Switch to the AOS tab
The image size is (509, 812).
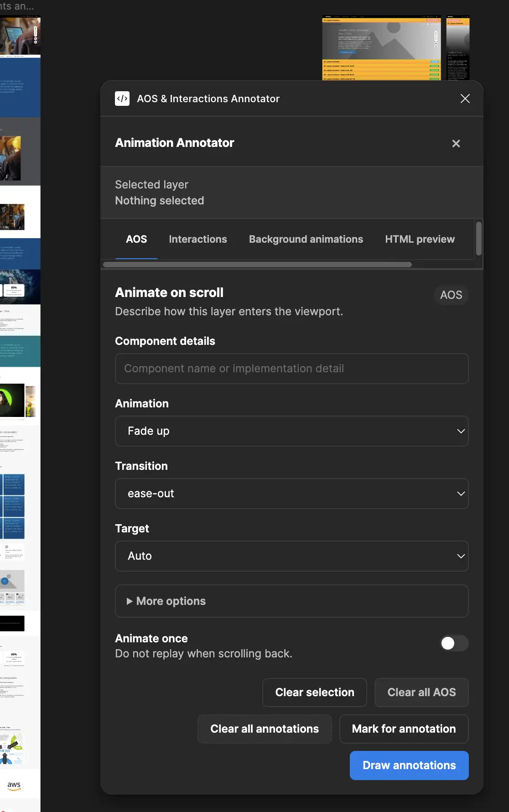(136, 239)
